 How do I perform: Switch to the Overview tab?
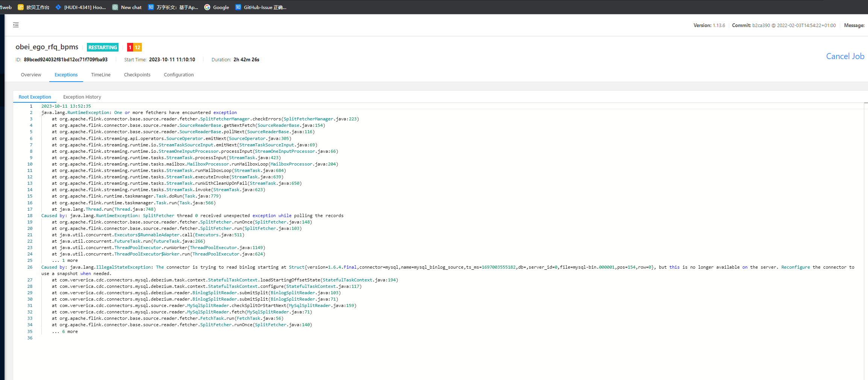click(x=31, y=74)
